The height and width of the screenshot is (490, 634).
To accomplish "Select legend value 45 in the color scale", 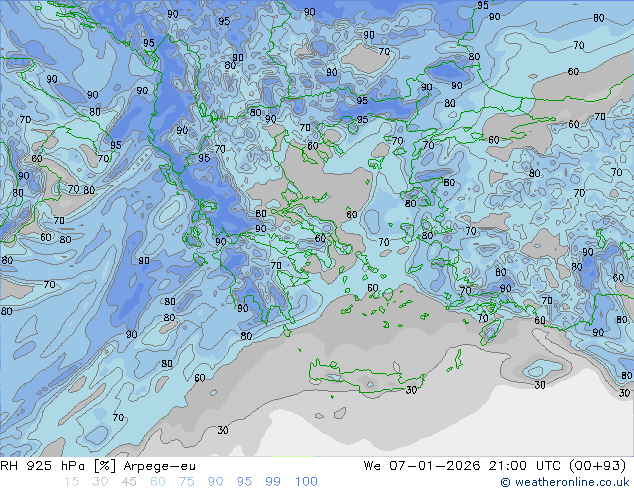I will tap(129, 482).
